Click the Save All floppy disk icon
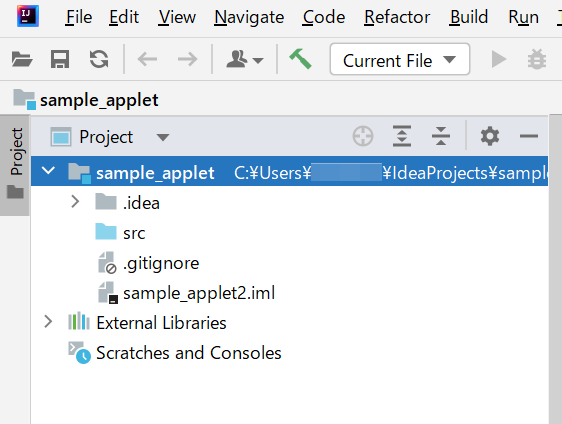Screen dimensions: 562x424 tap(60, 59)
